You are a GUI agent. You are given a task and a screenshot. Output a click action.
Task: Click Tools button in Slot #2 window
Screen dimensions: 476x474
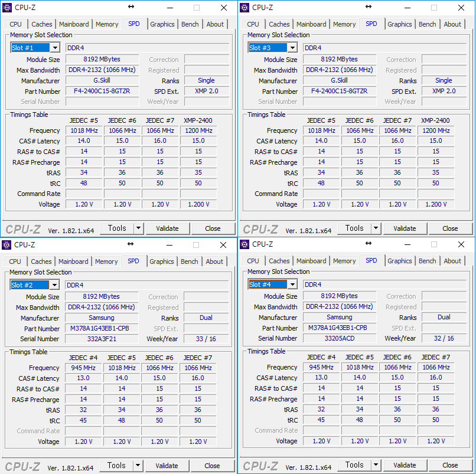[x=116, y=466]
